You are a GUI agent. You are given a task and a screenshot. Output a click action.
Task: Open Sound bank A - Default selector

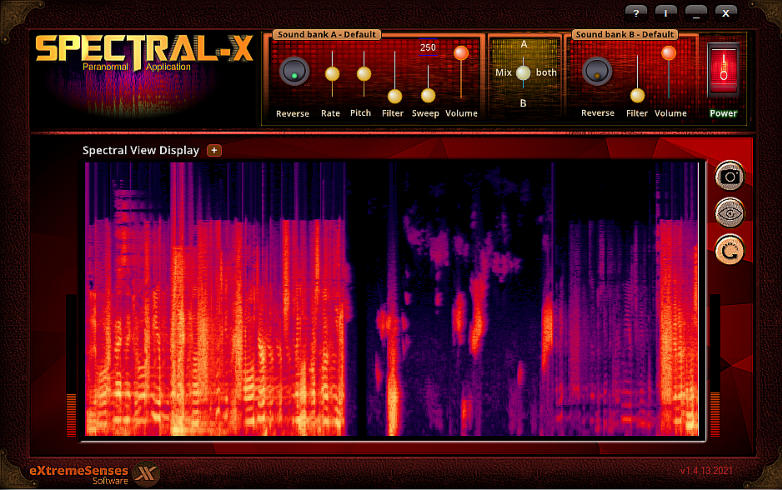click(x=327, y=34)
